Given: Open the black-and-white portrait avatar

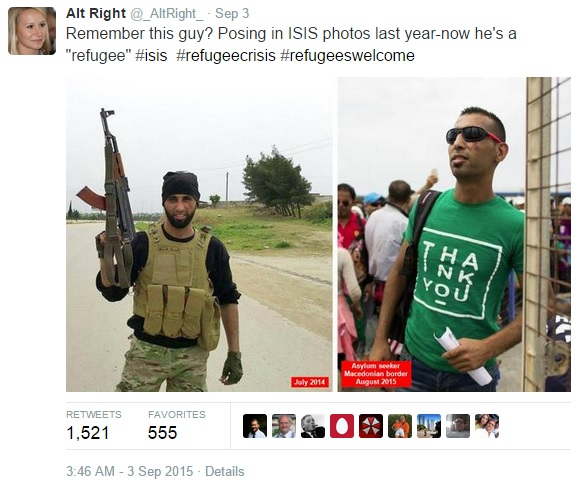Looking at the screenshot, I should pyautogui.click(x=313, y=426).
